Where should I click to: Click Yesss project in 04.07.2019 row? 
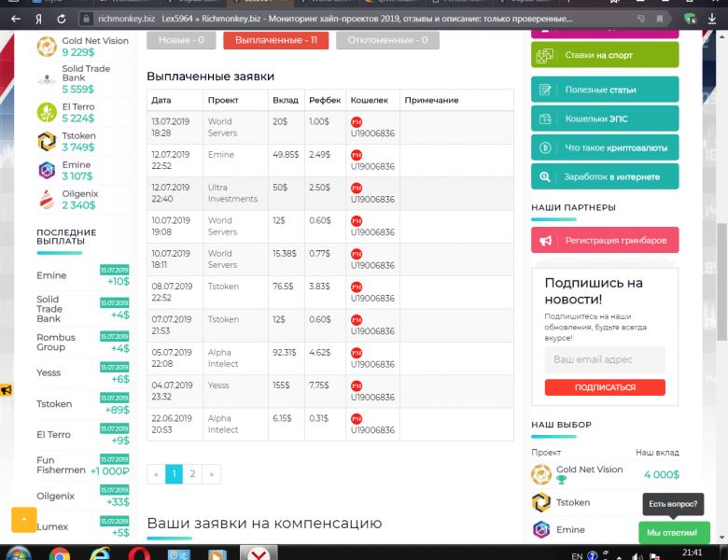point(218,385)
